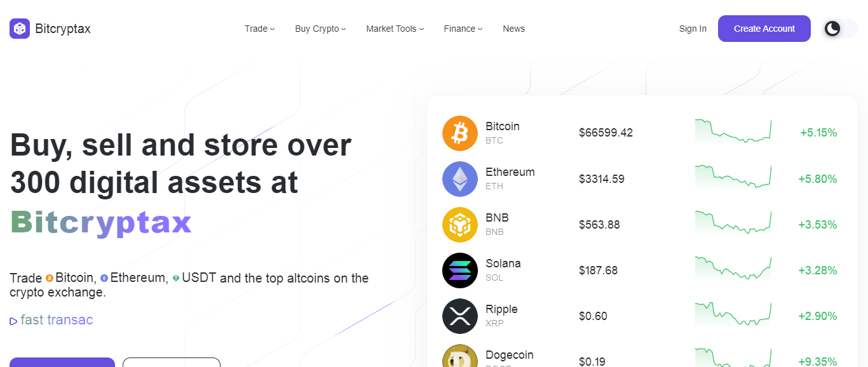Expand the Market Tools dropdown

click(x=394, y=29)
